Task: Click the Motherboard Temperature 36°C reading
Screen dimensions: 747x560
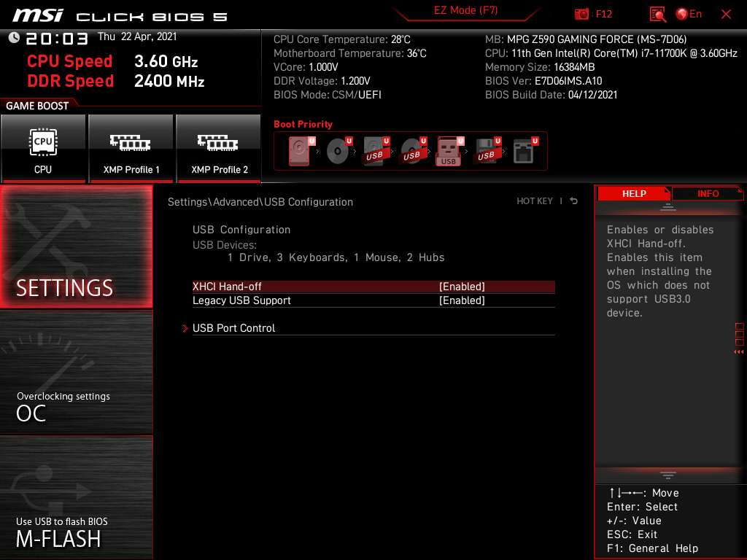Action: pyautogui.click(x=349, y=53)
